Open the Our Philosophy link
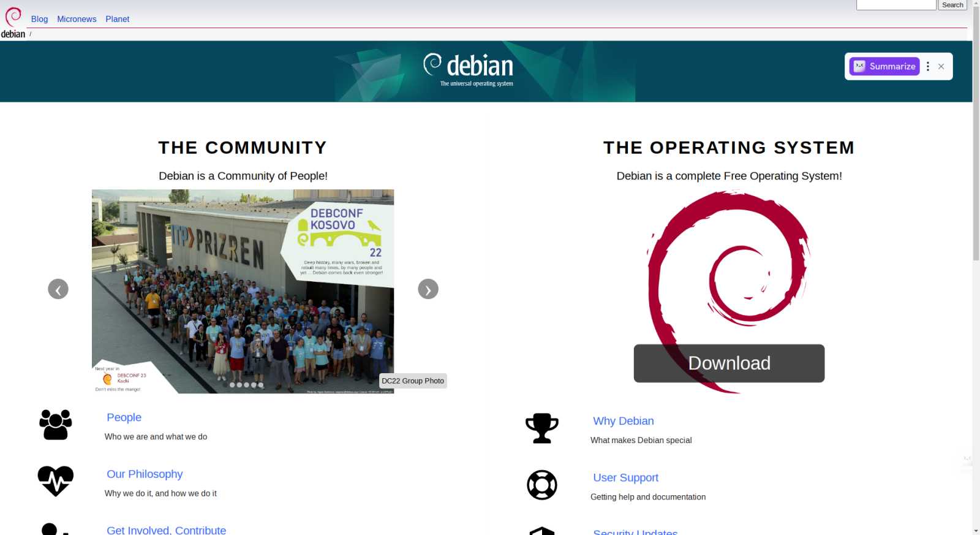 (145, 474)
